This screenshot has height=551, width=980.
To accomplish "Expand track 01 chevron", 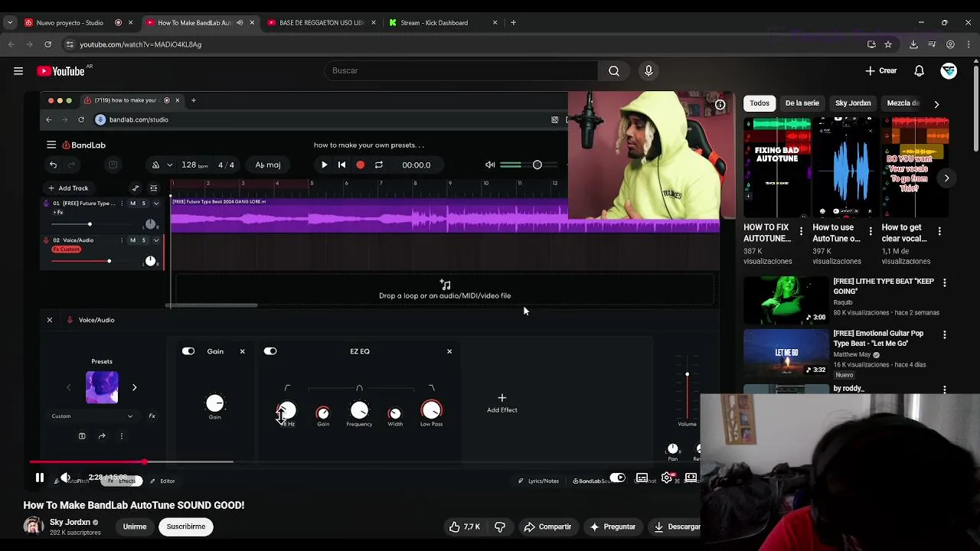I will coord(156,204).
